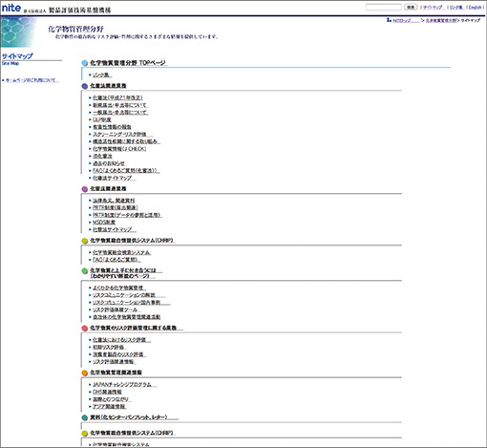Click the teal bullet icon beside 資料 heading
Screen dimensions: 487x448
pyautogui.click(x=85, y=417)
